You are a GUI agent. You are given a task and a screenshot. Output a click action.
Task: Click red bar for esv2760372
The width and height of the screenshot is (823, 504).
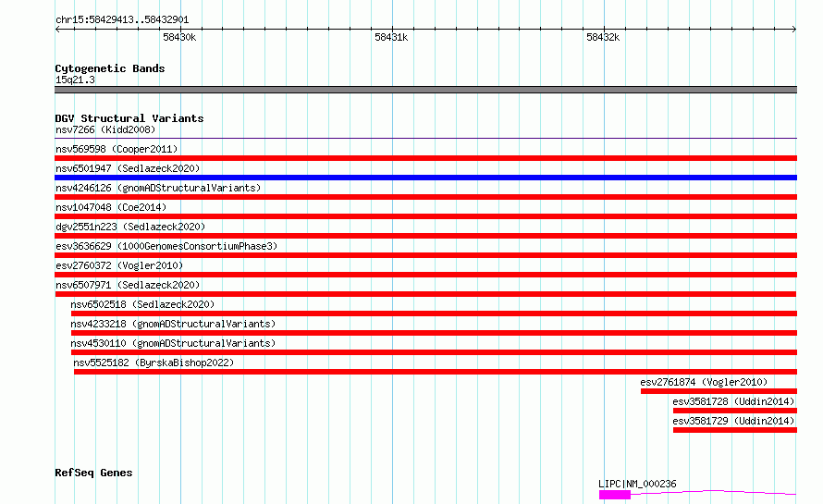[425, 275]
